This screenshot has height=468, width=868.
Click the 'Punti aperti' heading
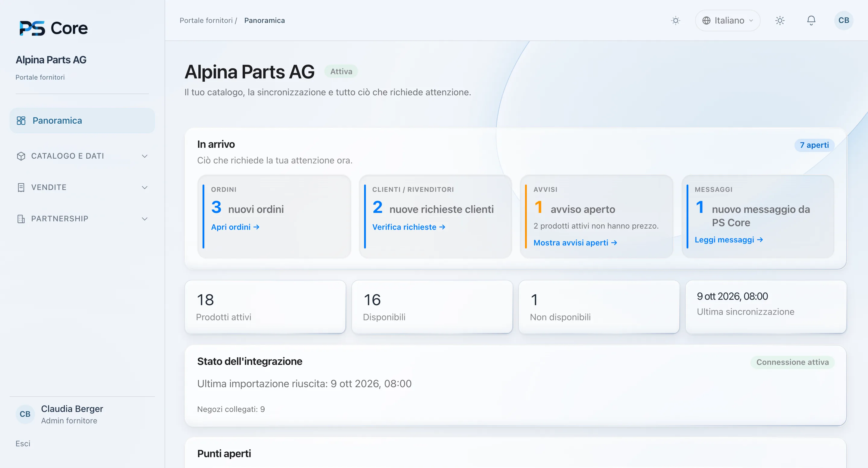point(224,454)
